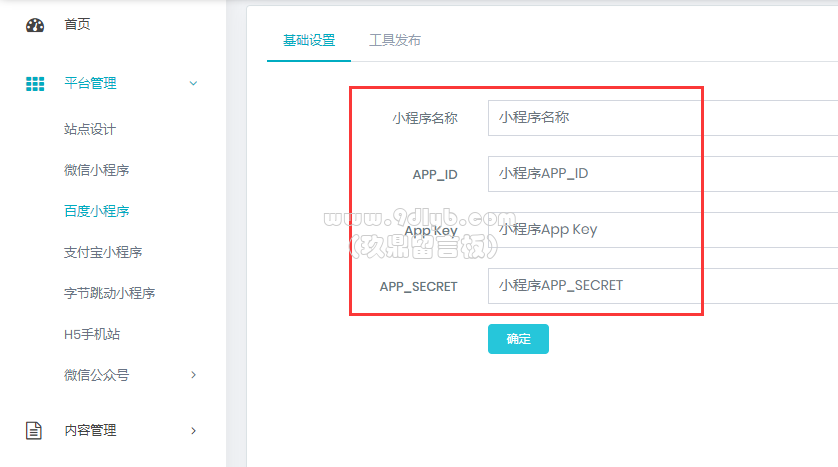The width and height of the screenshot is (838, 467).
Task: Switch to the 基础设置 tab
Action: (x=309, y=40)
